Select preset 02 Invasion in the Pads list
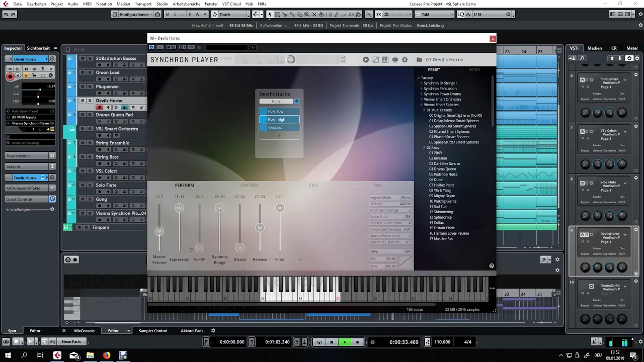The width and height of the screenshot is (644, 362). pos(438,158)
